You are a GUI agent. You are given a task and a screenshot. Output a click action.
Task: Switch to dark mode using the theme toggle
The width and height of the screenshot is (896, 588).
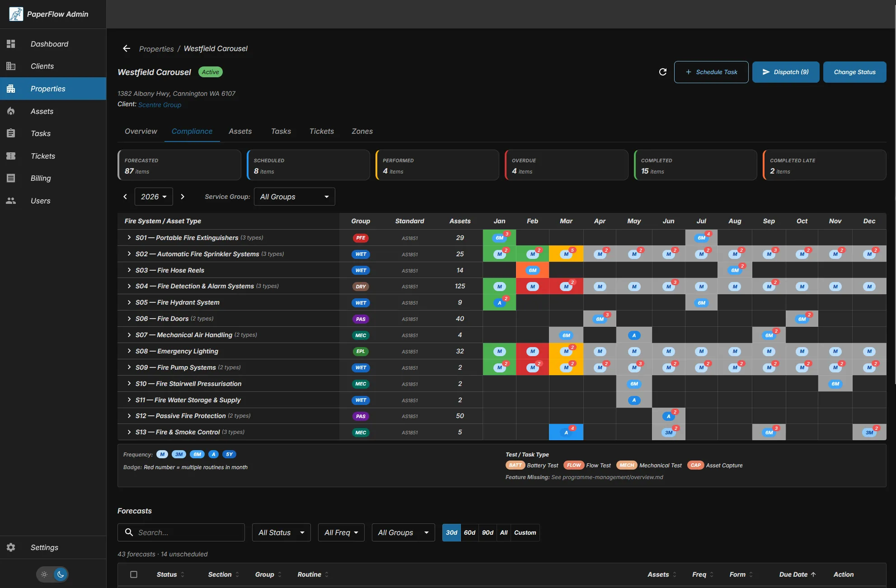[x=60, y=574]
